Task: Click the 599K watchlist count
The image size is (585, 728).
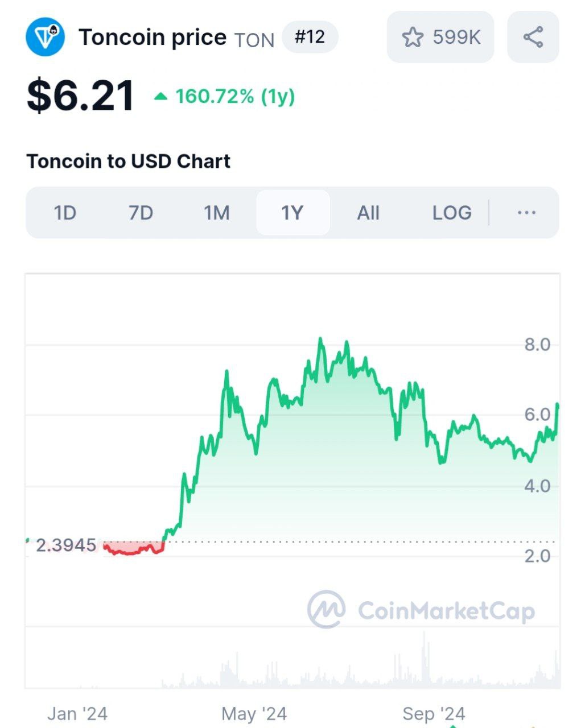Action: (x=456, y=38)
